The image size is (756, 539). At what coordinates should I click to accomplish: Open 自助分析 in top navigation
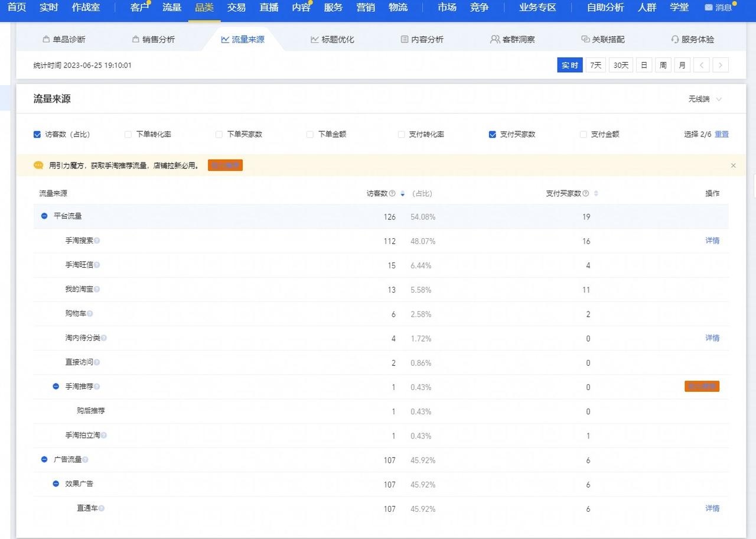(605, 8)
